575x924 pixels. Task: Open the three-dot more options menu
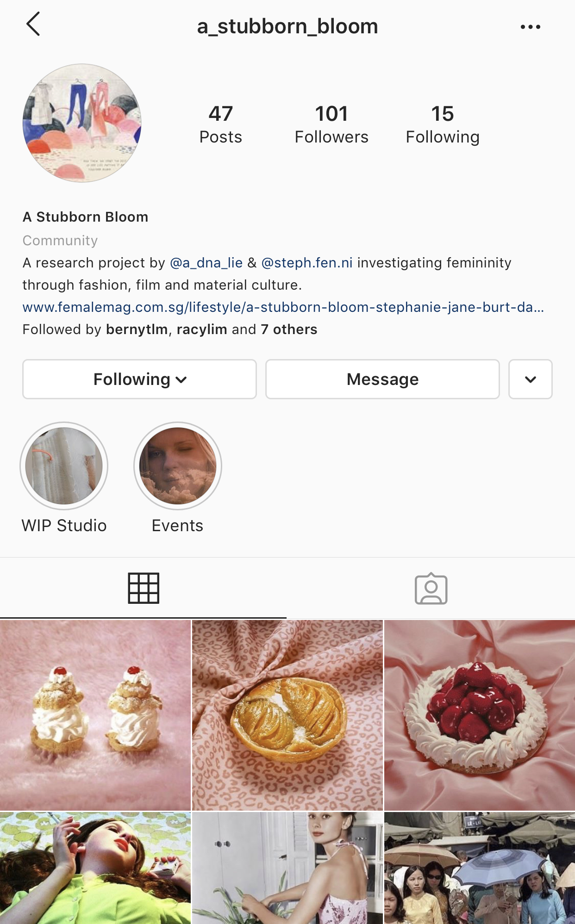point(530,27)
